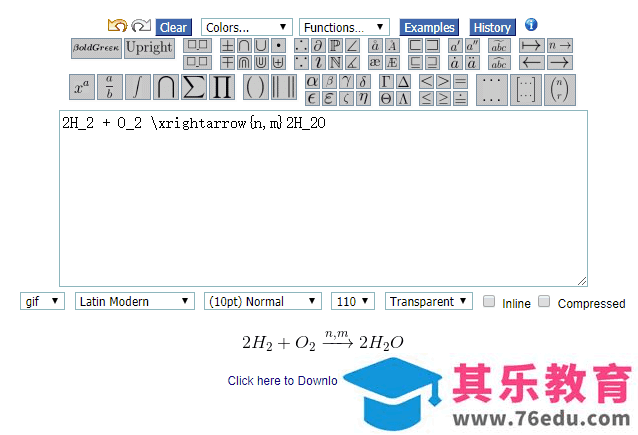Insert a-prime accent symbol
The width and height of the screenshot is (638, 435).
[x=455, y=46]
